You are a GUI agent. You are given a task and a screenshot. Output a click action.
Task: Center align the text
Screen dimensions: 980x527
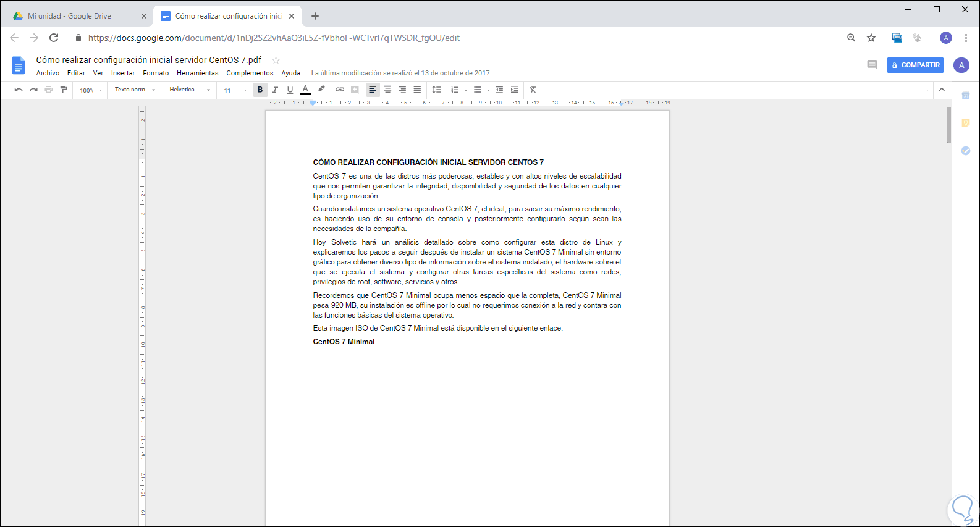(x=387, y=90)
